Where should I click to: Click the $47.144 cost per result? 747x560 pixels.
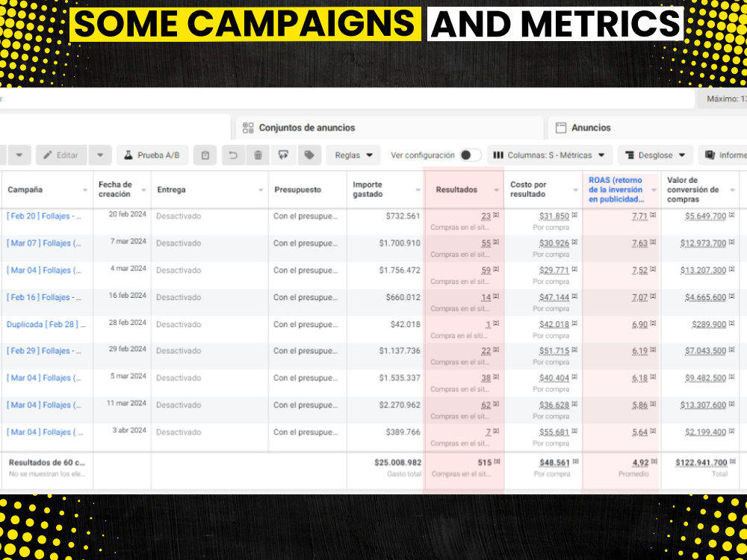pyautogui.click(x=554, y=298)
